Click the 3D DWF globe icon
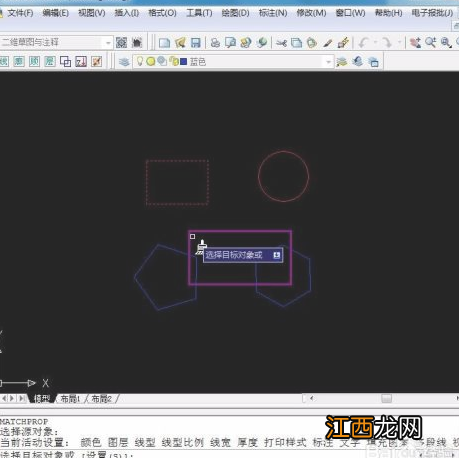The image size is (459, 458). coord(262,43)
